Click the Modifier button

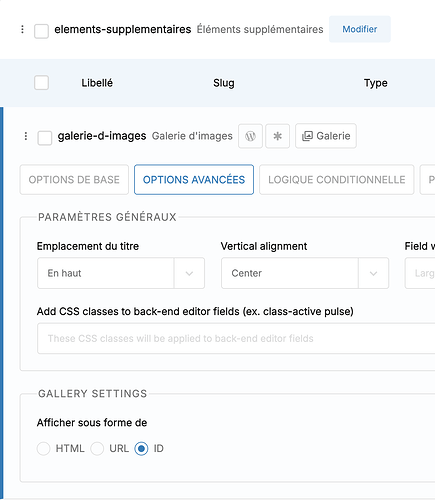click(360, 29)
